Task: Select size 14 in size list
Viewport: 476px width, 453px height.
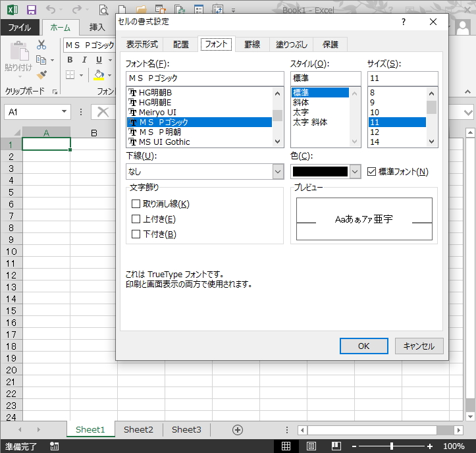Action: (397, 142)
